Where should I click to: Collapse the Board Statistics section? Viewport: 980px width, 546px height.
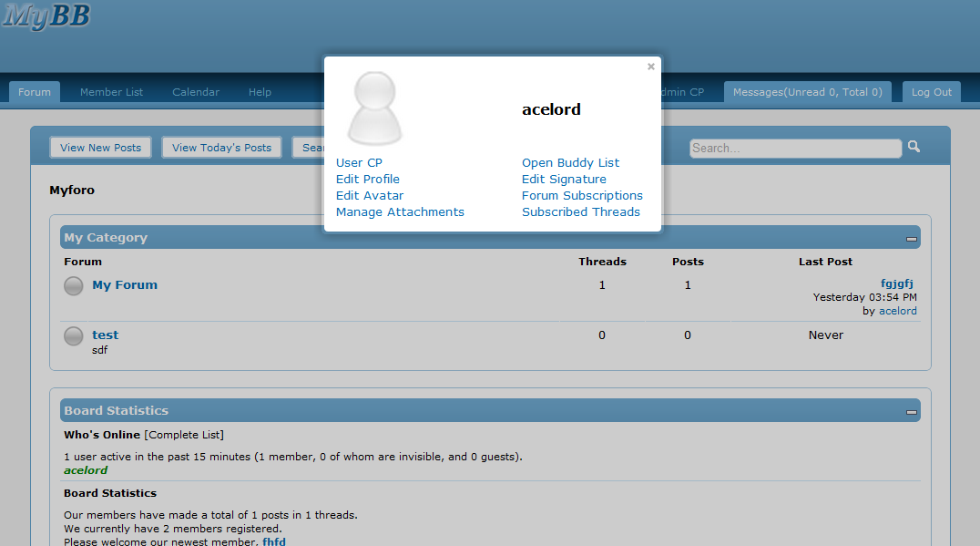(x=911, y=412)
